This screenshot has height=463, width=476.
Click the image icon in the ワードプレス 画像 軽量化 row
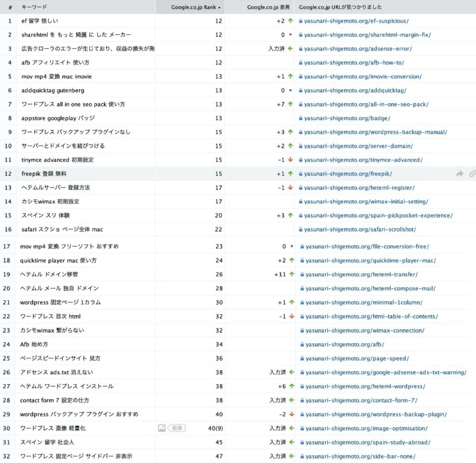click(162, 428)
